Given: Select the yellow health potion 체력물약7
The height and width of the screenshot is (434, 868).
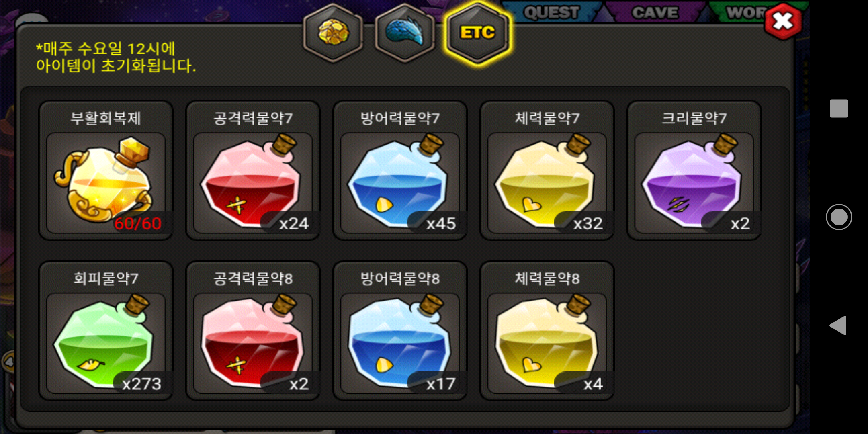Looking at the screenshot, I should click(x=547, y=170).
